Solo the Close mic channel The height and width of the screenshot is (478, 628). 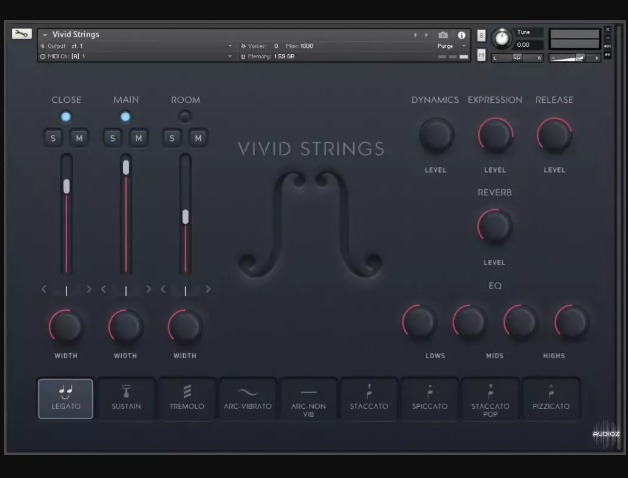tap(53, 138)
